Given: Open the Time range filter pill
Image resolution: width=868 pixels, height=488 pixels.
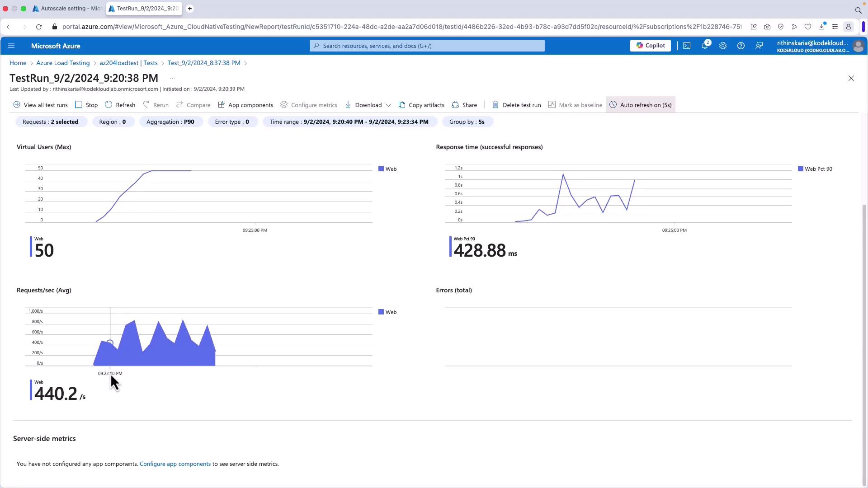Looking at the screenshot, I should [x=349, y=122].
